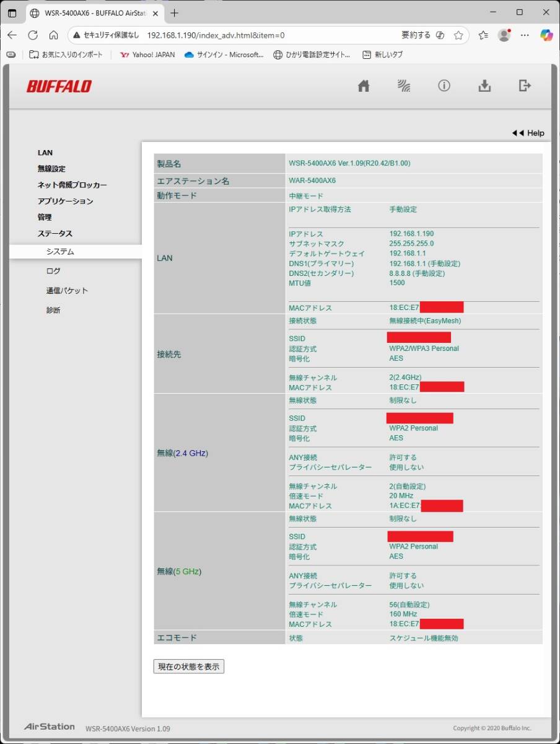Select the AOSS wireless icon in the header
The width and height of the screenshot is (560, 744).
pyautogui.click(x=403, y=86)
